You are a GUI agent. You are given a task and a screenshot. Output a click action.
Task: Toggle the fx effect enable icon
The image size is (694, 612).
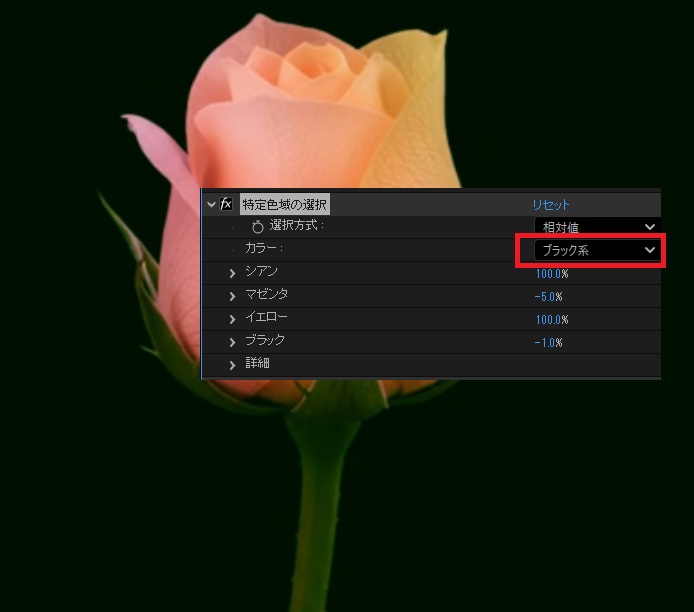(227, 204)
